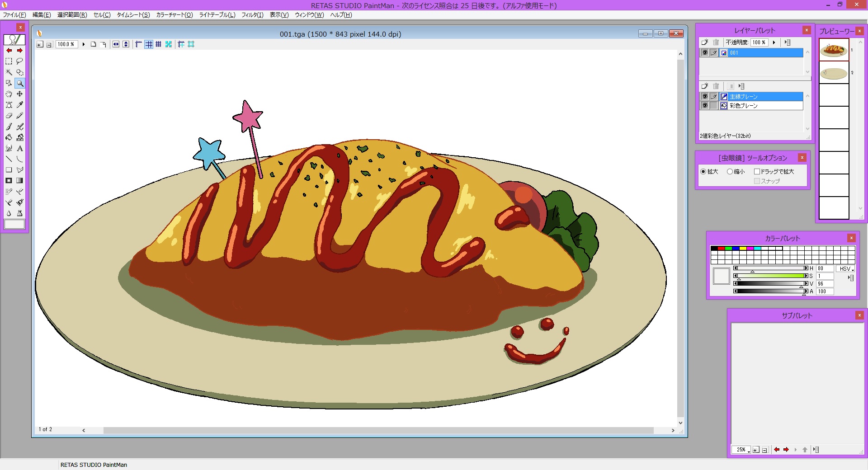Click next red arrow in sub palette

tap(786, 450)
